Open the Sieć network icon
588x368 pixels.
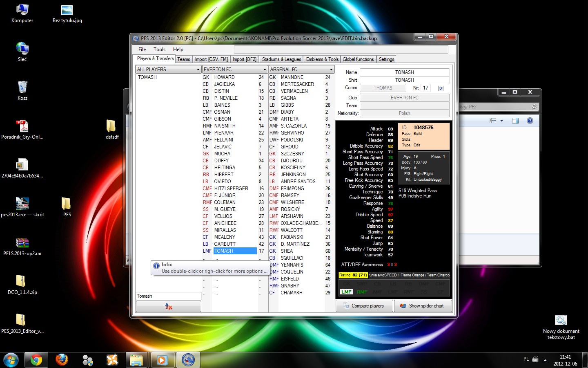click(22, 52)
